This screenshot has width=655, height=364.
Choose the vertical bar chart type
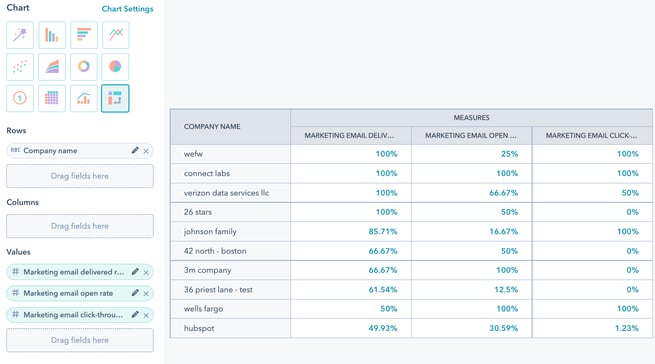tap(52, 35)
